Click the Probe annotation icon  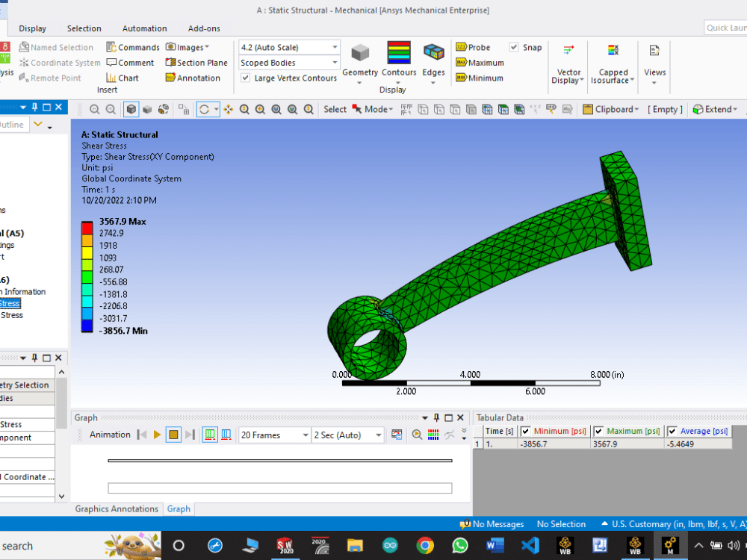(476, 46)
